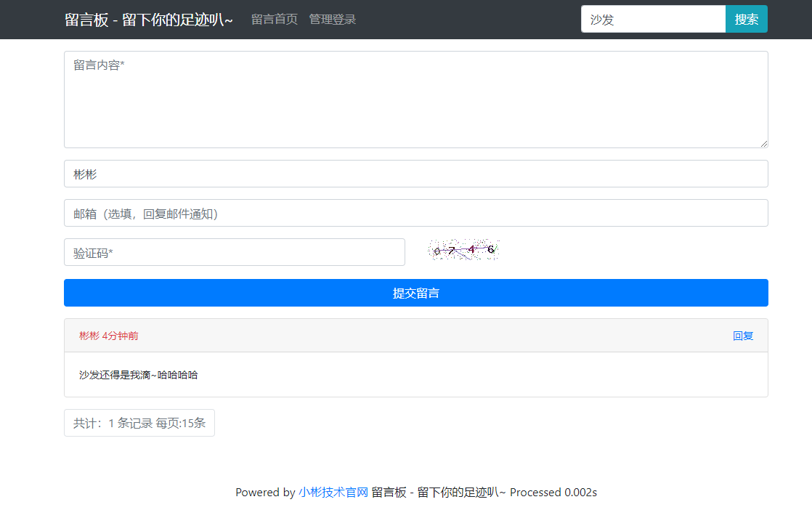Open the 留言首页 navigation link
Viewport: 812px width, 518px height.
pyautogui.click(x=274, y=20)
